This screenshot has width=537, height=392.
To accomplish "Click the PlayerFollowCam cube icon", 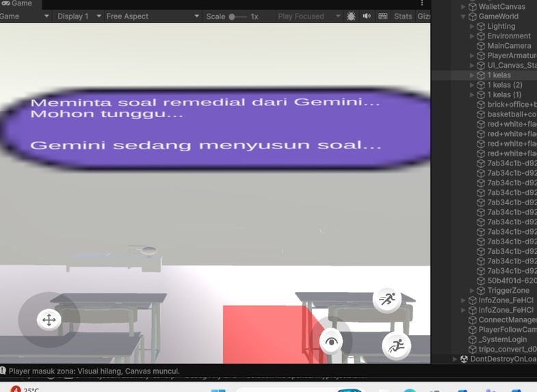I will pyautogui.click(x=473, y=330).
